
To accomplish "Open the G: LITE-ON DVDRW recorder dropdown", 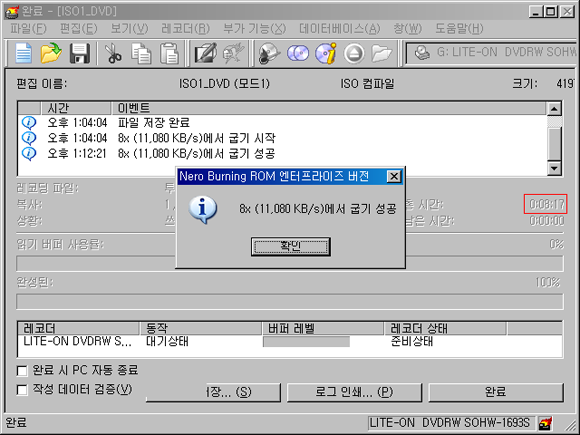I will point(492,53).
